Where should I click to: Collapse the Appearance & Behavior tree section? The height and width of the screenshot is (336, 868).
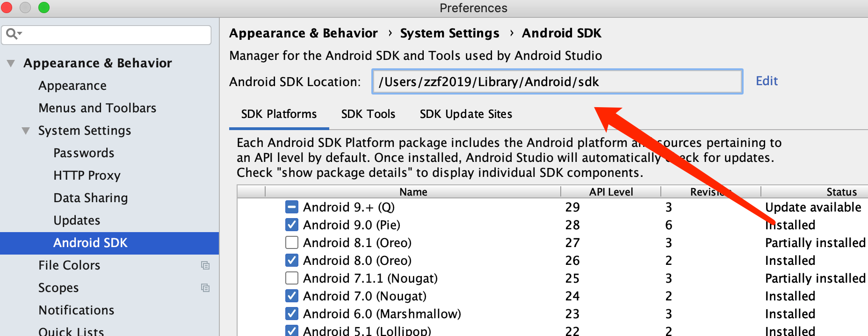(11, 63)
